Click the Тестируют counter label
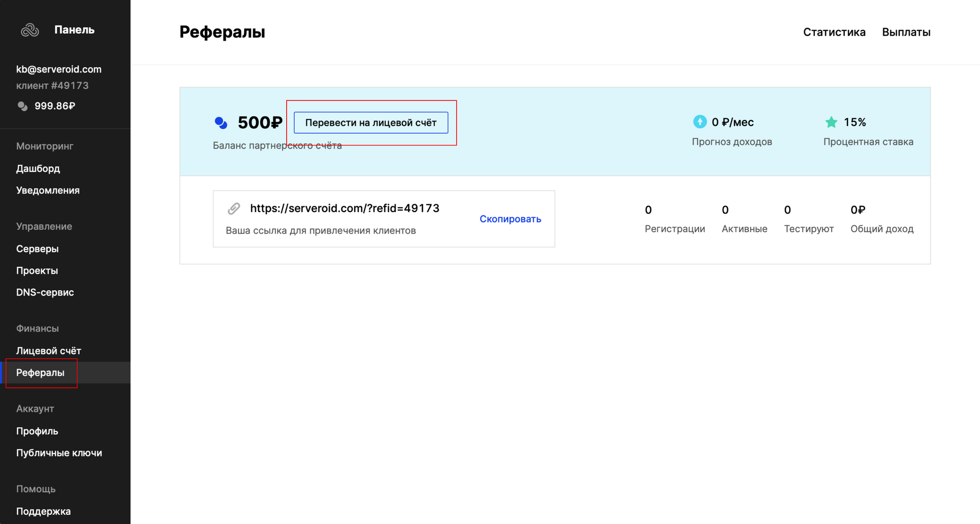Viewport: 980px width, 524px height. click(x=809, y=229)
